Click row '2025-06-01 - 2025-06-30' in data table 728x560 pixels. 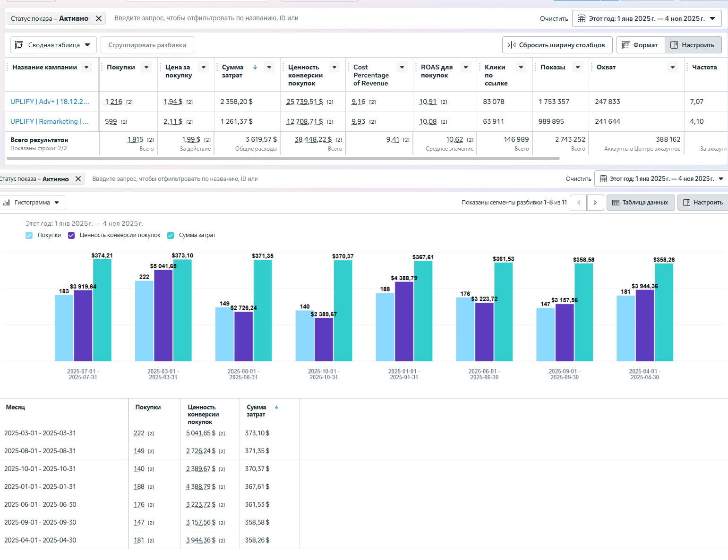click(149, 505)
